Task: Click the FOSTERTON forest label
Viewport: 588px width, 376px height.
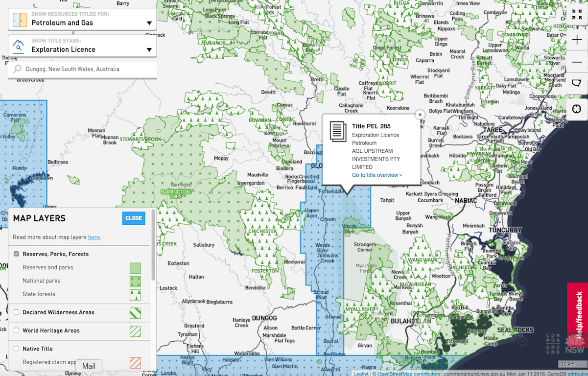Action: 264,271
